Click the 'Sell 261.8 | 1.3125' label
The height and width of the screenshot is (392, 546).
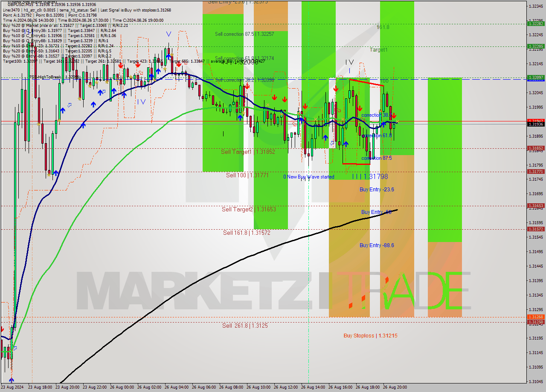245,326
